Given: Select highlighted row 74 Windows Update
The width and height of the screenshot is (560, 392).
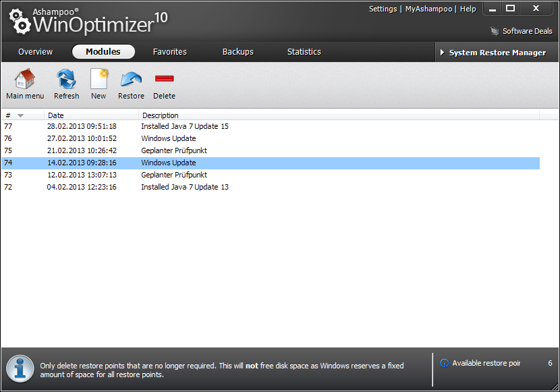Looking at the screenshot, I should [x=271, y=163].
